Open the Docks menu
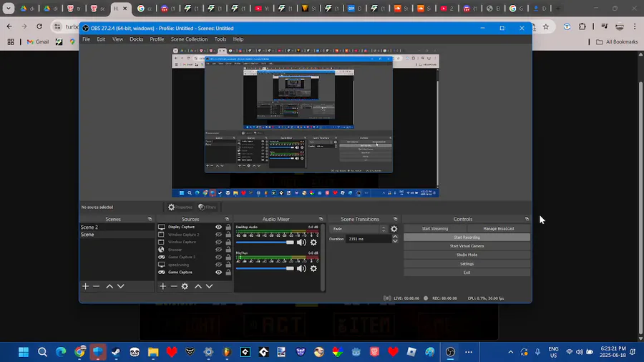 [137, 39]
